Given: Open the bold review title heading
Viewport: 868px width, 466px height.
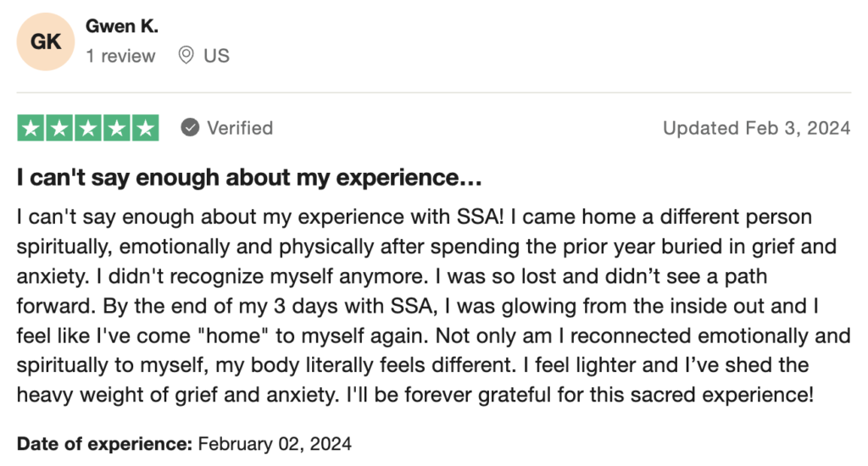Looking at the screenshot, I should [249, 179].
